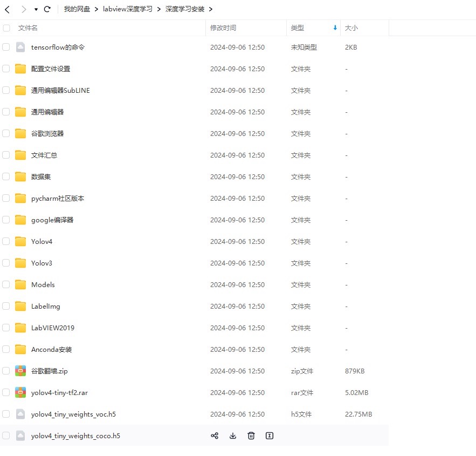Open the Models folder name
This screenshot has height=456, width=476.
click(43, 284)
